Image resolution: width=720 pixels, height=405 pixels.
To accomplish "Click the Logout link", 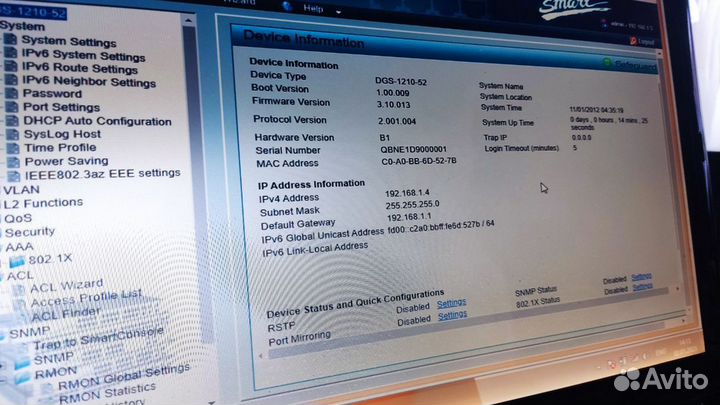I will click(646, 42).
